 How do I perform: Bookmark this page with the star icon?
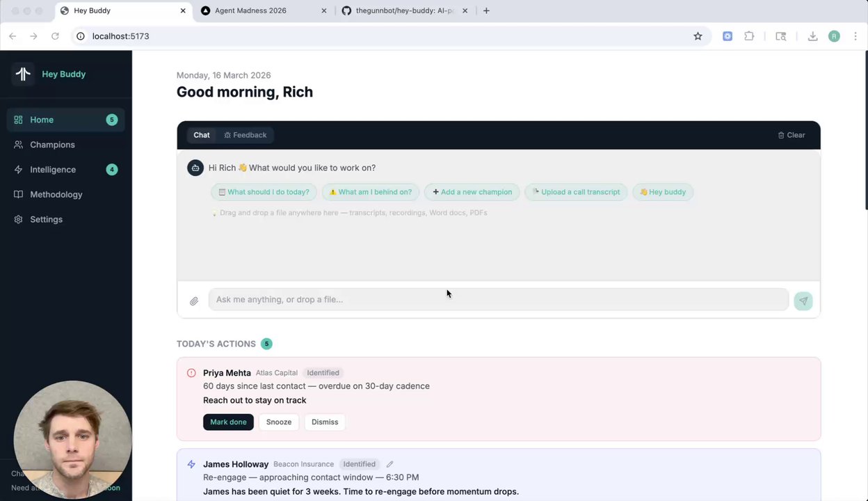698,36
